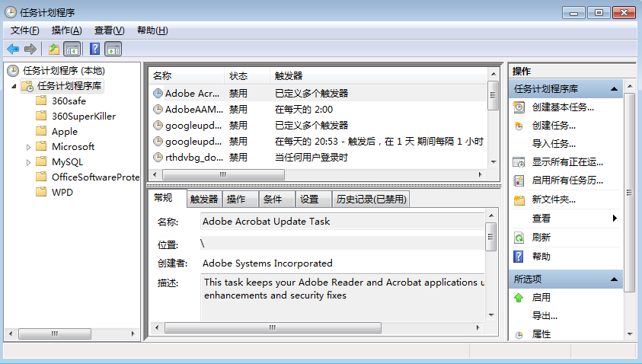Expand the MySQL folder node
This screenshot has height=364, width=642.
point(28,162)
